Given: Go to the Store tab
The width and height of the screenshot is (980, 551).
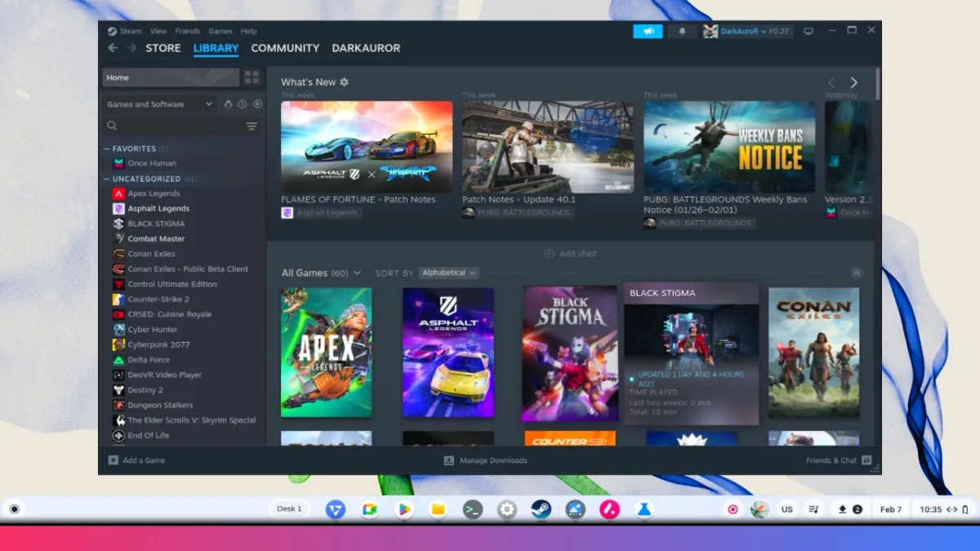Looking at the screenshot, I should 163,48.
